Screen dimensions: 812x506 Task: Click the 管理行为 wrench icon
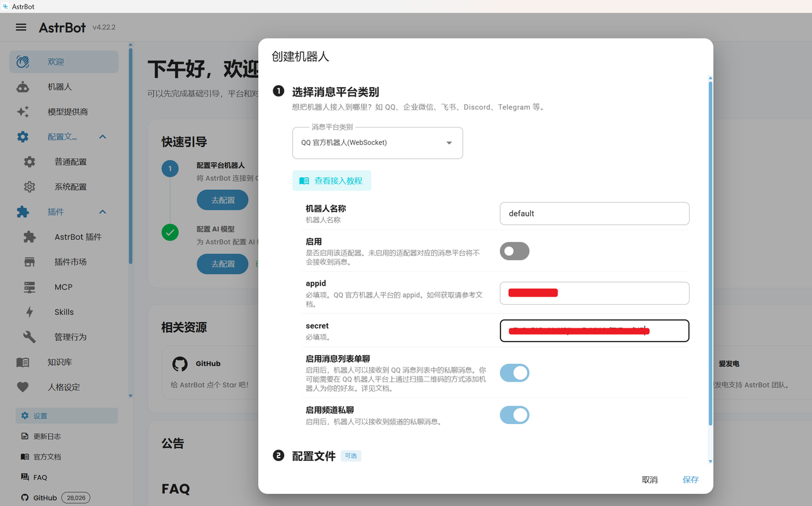coord(30,337)
